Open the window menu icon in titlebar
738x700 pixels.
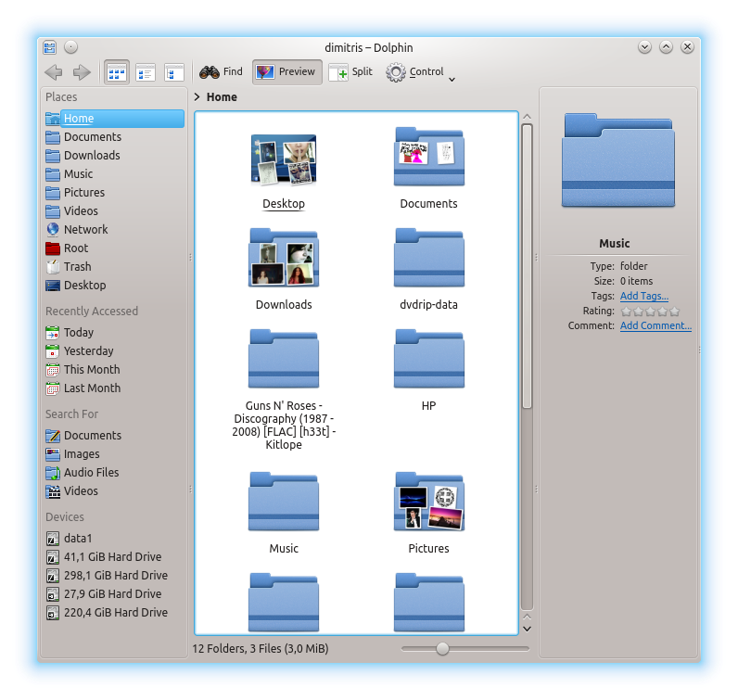tap(49, 47)
